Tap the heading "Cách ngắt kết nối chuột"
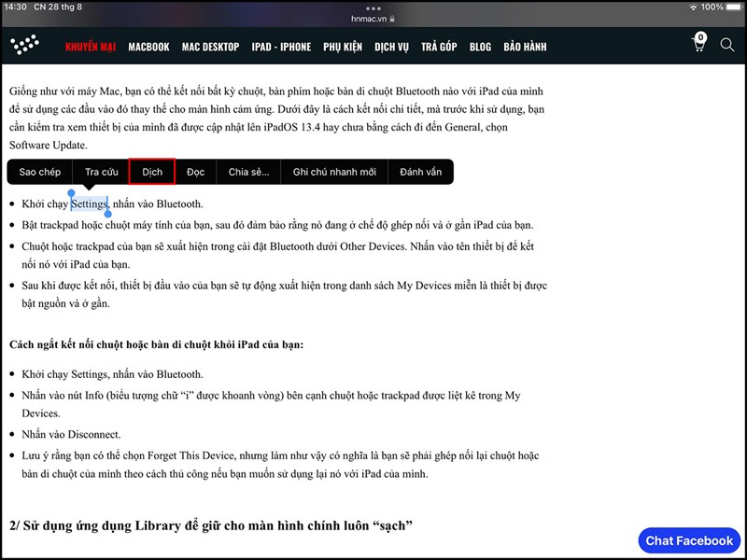This screenshot has height=560, width=747. tap(156, 344)
